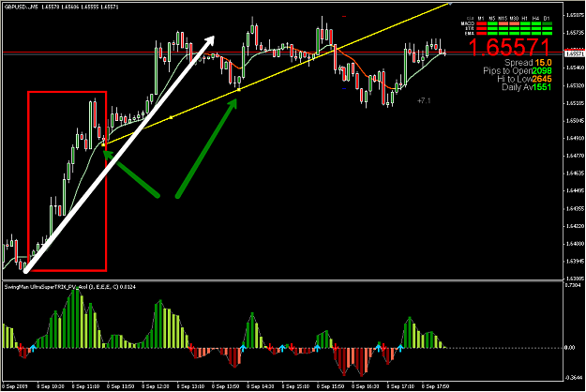Screen dimensions: 586x392
Task: Click the -0.3644 indicator scale label
Action: click(574, 377)
